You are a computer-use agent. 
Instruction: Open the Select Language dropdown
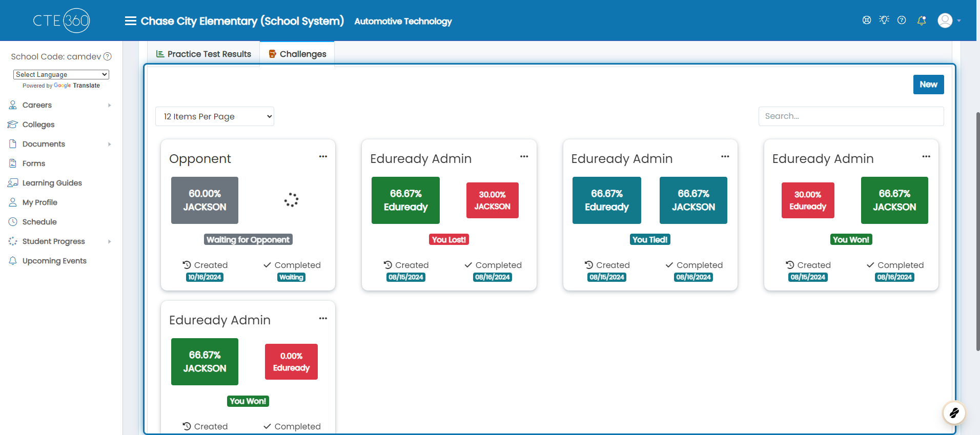[61, 74]
